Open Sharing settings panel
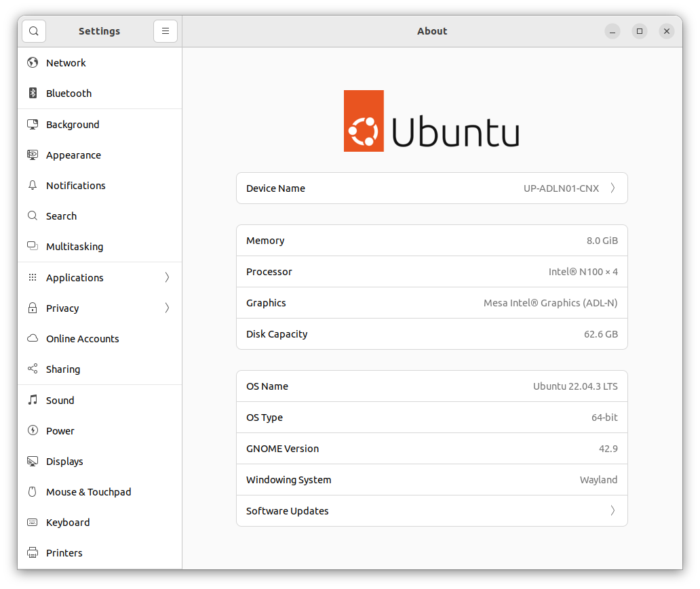This screenshot has height=589, width=700. [100, 369]
